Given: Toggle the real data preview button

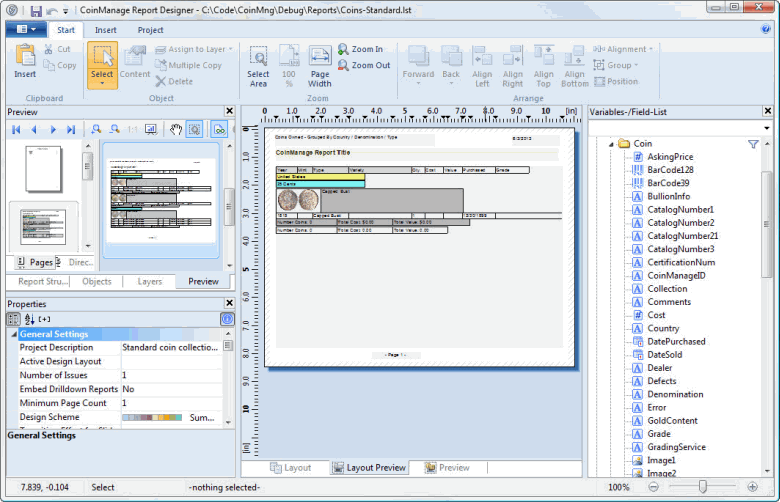Looking at the screenshot, I should 219,129.
